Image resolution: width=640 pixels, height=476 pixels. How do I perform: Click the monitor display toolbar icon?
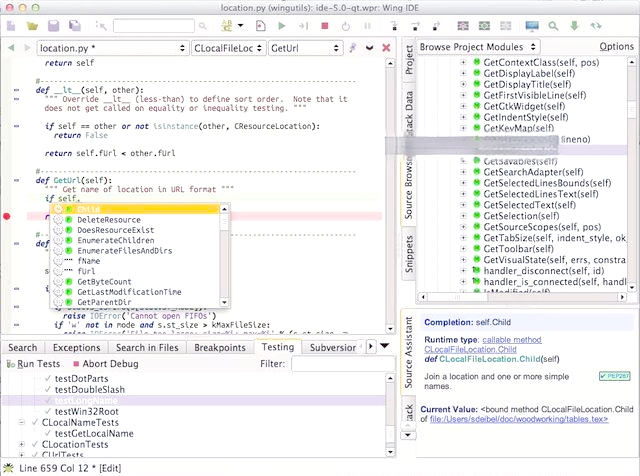click(532, 26)
